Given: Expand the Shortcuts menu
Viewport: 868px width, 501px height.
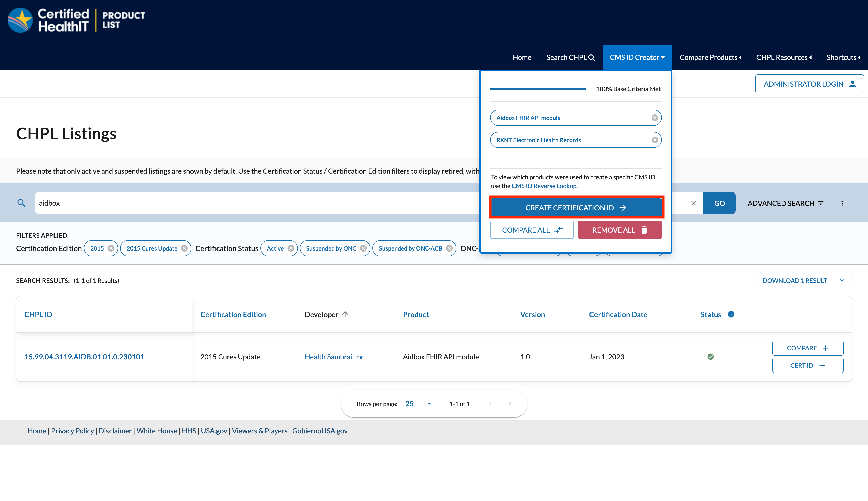Looking at the screenshot, I should 843,57.
